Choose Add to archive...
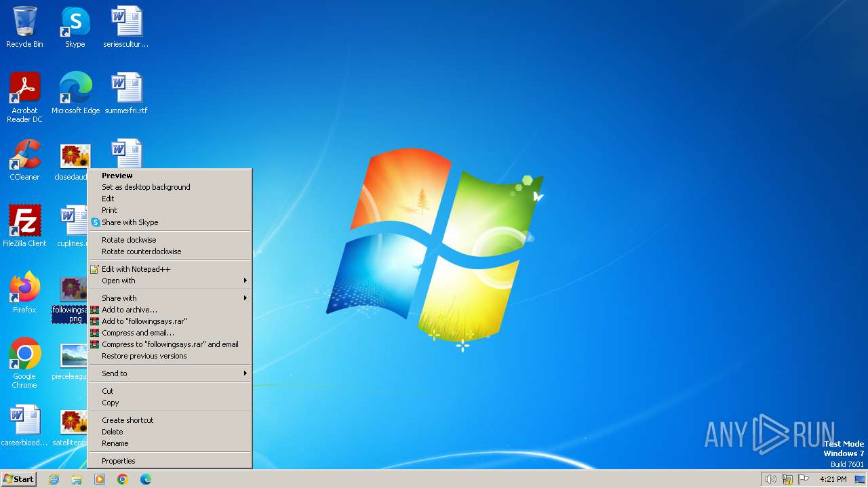This screenshot has height=488, width=868. [170, 310]
